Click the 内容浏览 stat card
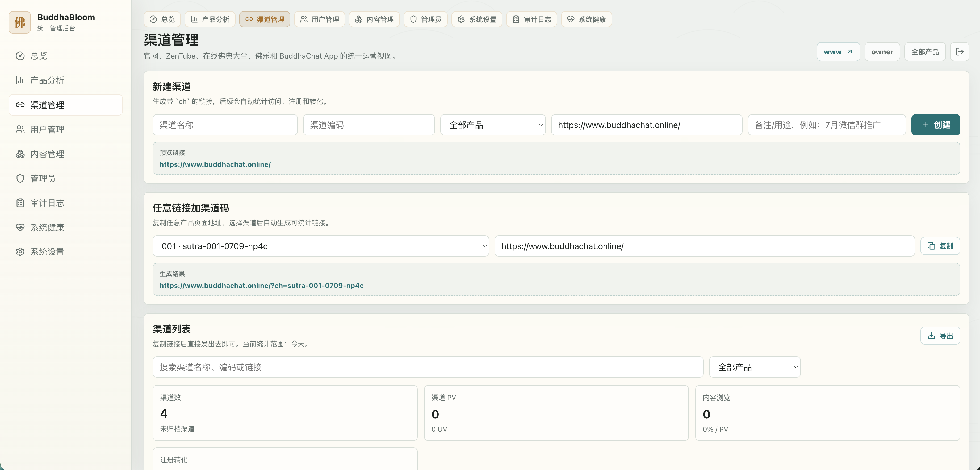 pyautogui.click(x=827, y=413)
